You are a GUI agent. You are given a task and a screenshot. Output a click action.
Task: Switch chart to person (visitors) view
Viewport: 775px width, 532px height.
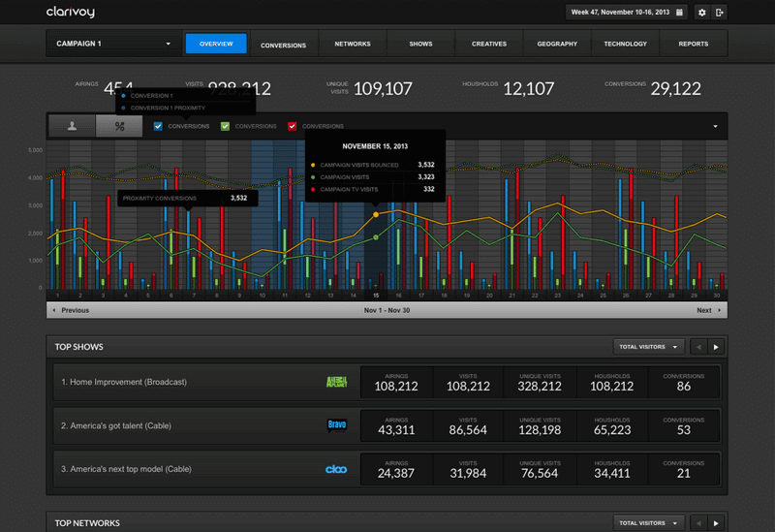pos(72,126)
